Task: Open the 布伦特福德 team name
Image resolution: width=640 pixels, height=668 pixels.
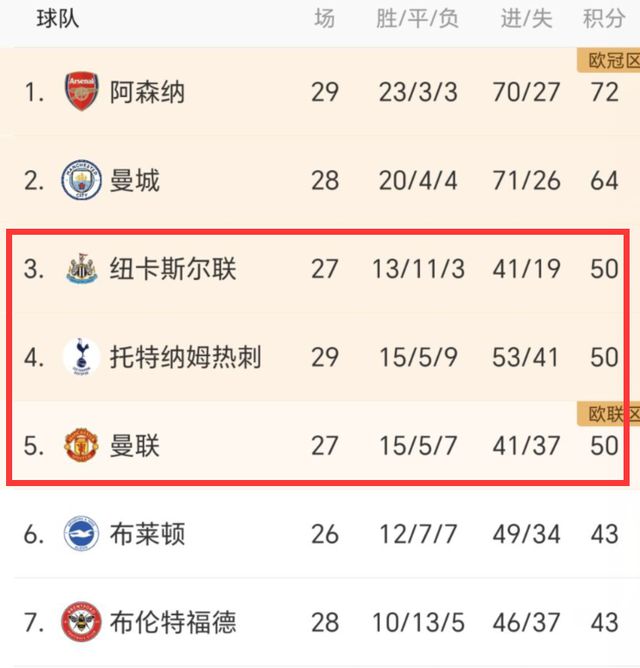Action: (x=173, y=621)
